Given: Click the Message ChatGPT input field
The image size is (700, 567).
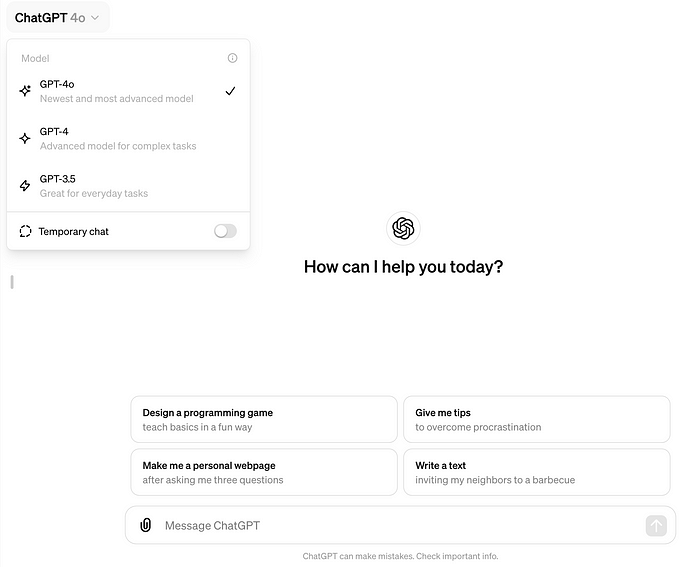Looking at the screenshot, I should [x=400, y=525].
